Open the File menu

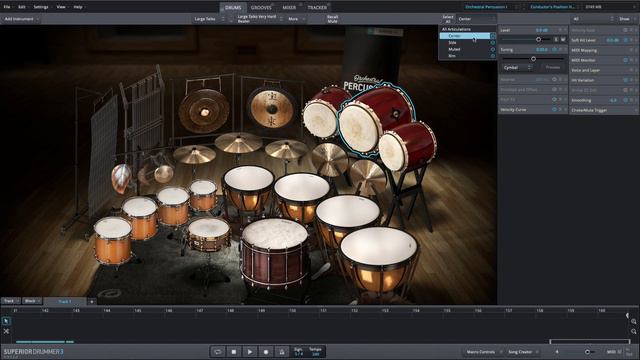point(7,7)
